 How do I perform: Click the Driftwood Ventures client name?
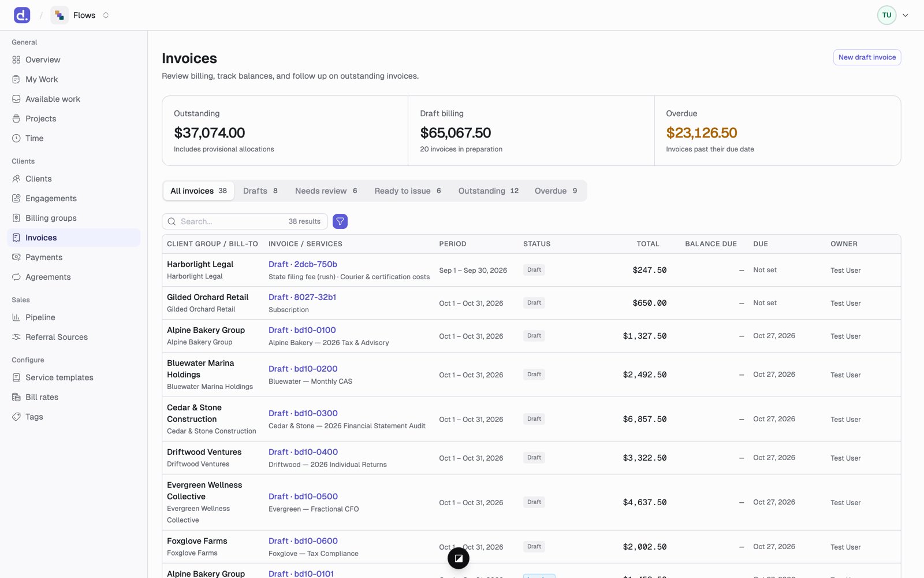point(204,452)
